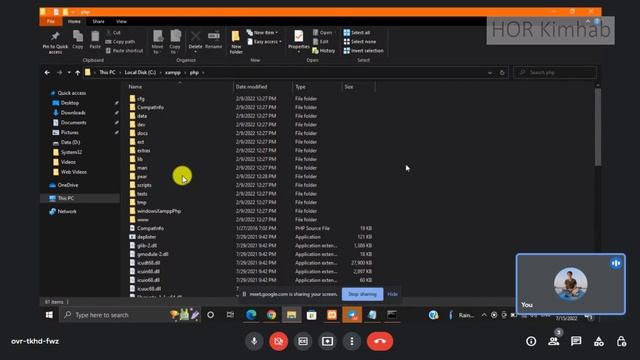Open Meet's meeting details info icon
The image size is (640, 360).
[x=531, y=341]
